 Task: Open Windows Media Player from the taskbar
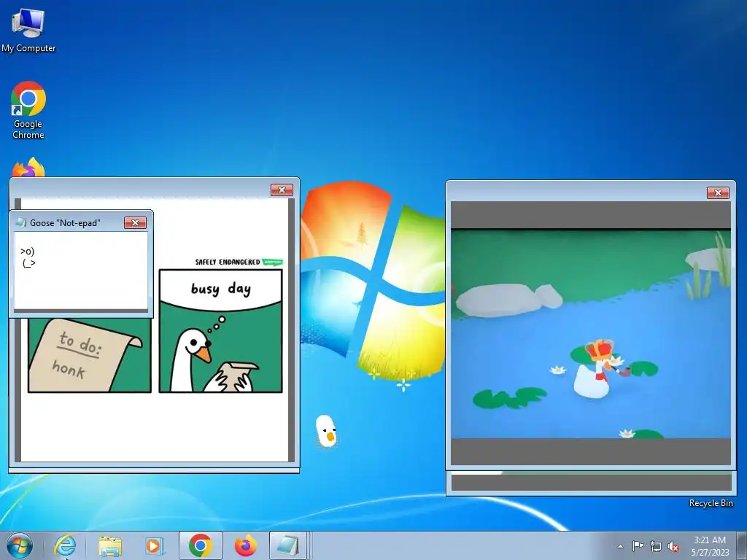click(155, 545)
